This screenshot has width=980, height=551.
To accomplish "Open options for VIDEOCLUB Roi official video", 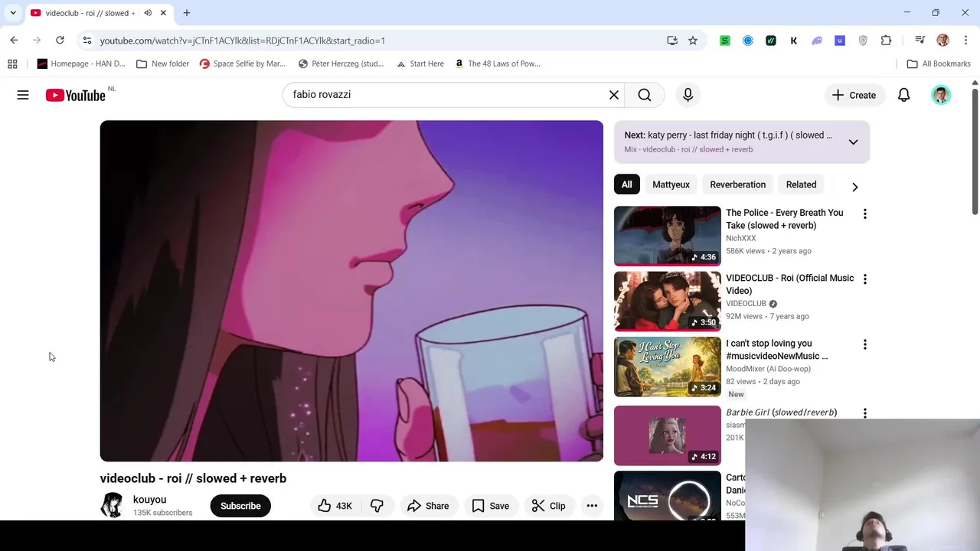I will click(865, 279).
